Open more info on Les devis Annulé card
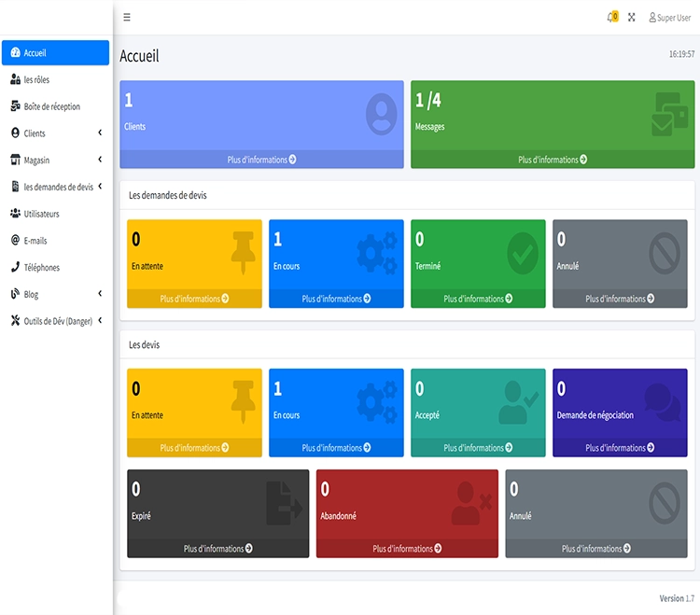The height and width of the screenshot is (615, 700). click(596, 549)
